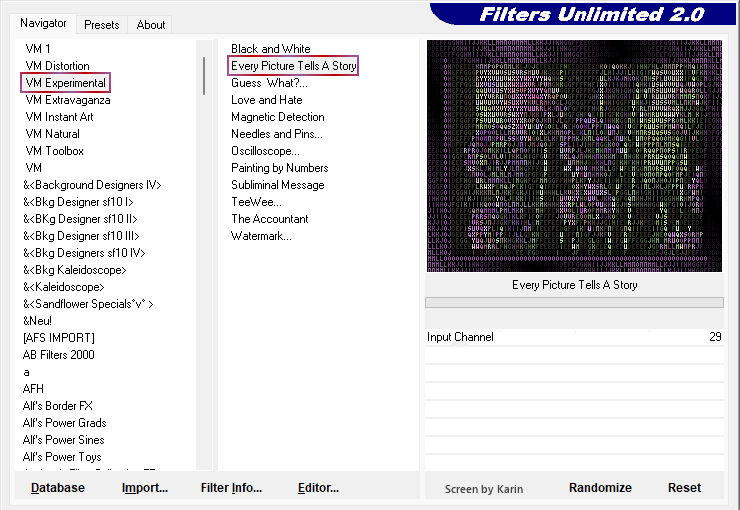Choose the Magnetic Detection filter
The image size is (740, 510).
278,117
